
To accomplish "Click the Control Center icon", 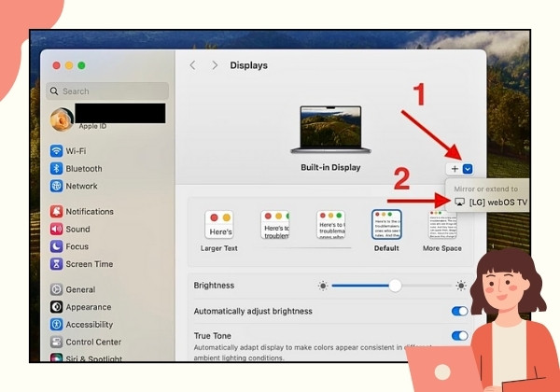I will [56, 342].
